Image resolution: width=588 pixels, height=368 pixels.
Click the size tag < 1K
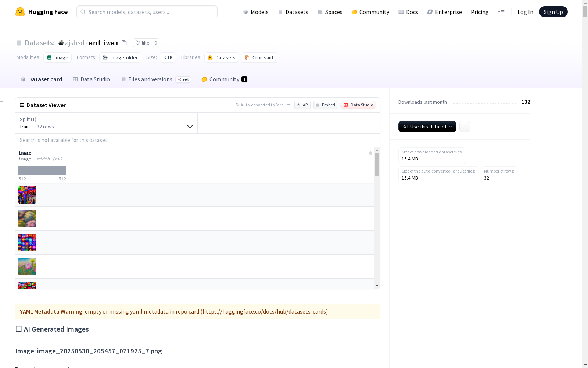click(168, 57)
